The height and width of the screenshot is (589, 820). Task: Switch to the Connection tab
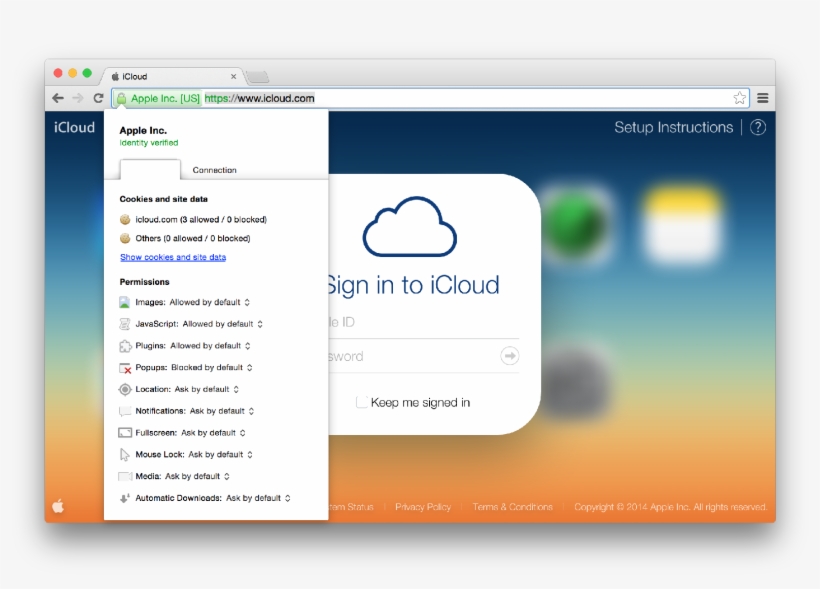pos(215,169)
